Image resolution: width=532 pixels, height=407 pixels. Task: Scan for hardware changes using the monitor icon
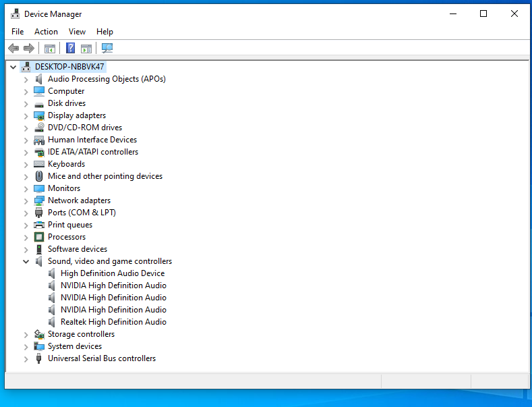coord(107,48)
